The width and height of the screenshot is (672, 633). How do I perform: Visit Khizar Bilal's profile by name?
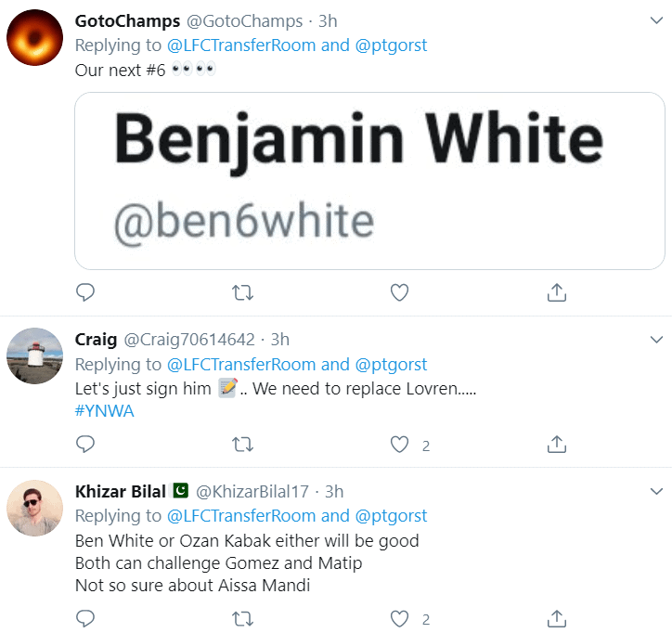tap(121, 491)
